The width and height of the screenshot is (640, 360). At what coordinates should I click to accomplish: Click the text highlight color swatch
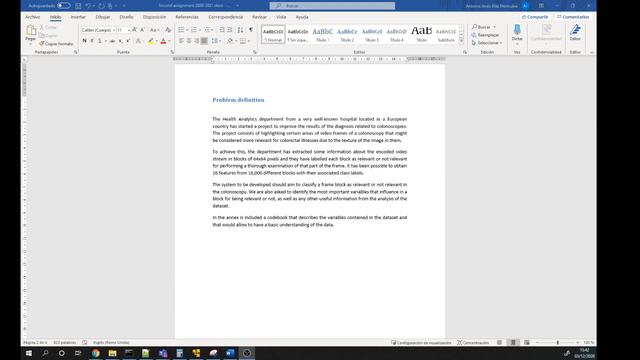click(x=151, y=41)
